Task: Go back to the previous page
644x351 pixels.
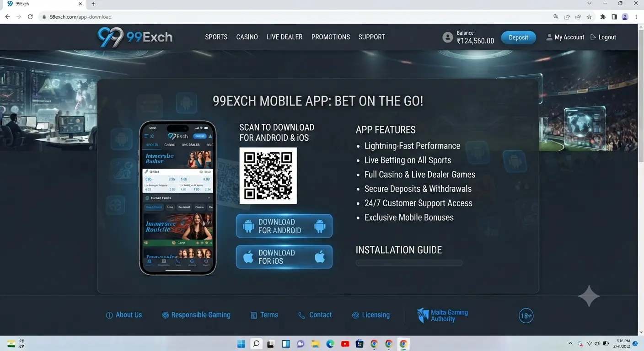Action: (7, 17)
